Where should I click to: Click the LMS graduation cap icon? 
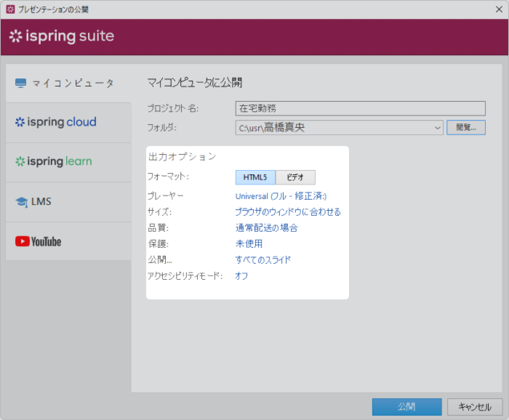[x=21, y=202]
